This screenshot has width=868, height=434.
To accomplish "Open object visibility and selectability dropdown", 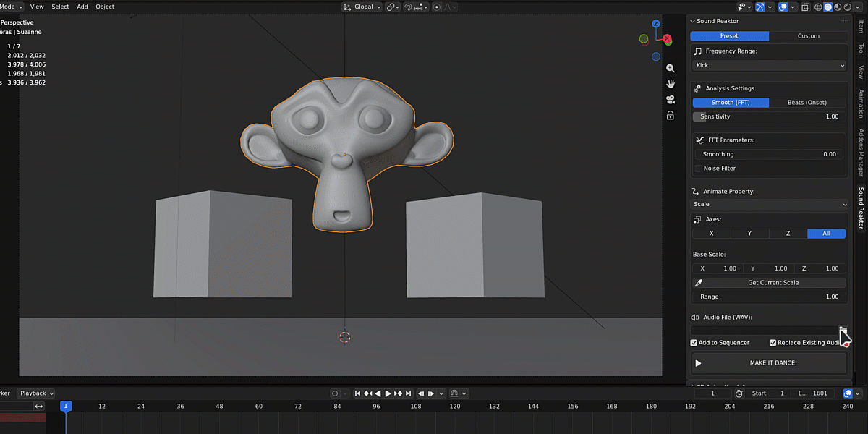I will pos(744,7).
